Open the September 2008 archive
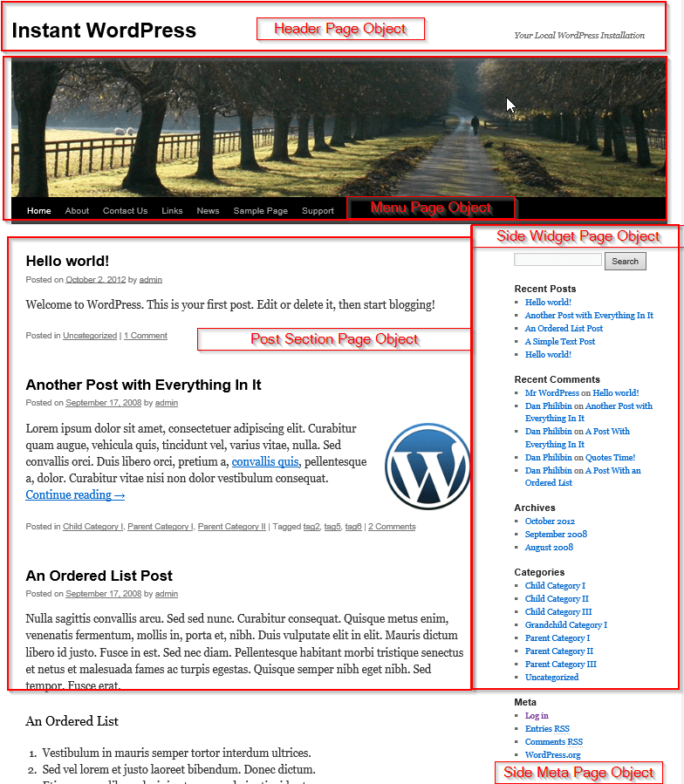This screenshot has height=784, width=684. (x=556, y=534)
